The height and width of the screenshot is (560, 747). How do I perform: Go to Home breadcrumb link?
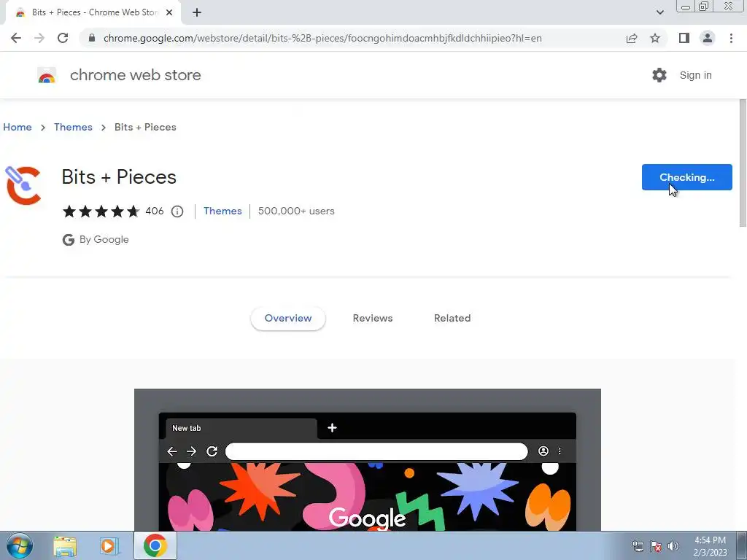coord(18,127)
